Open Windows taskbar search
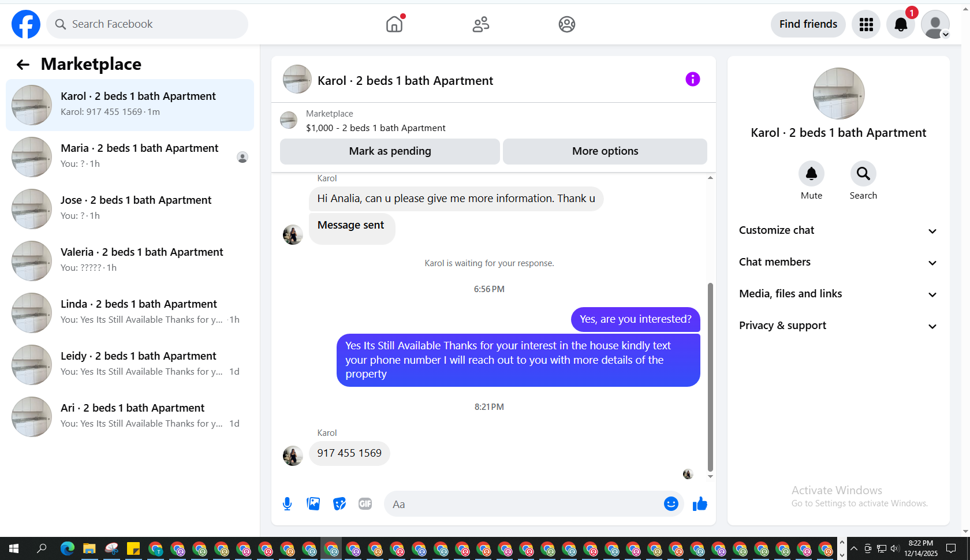Viewport: 970px width, 560px height. point(42,548)
